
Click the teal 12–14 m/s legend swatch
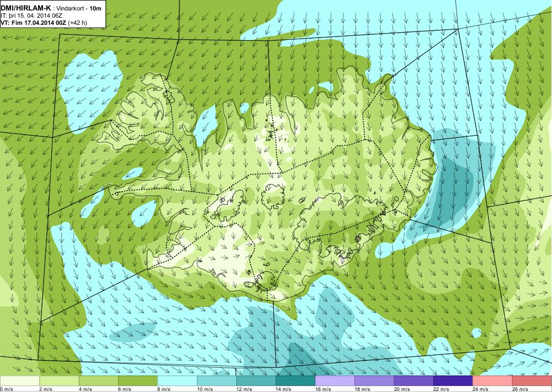coord(256,381)
